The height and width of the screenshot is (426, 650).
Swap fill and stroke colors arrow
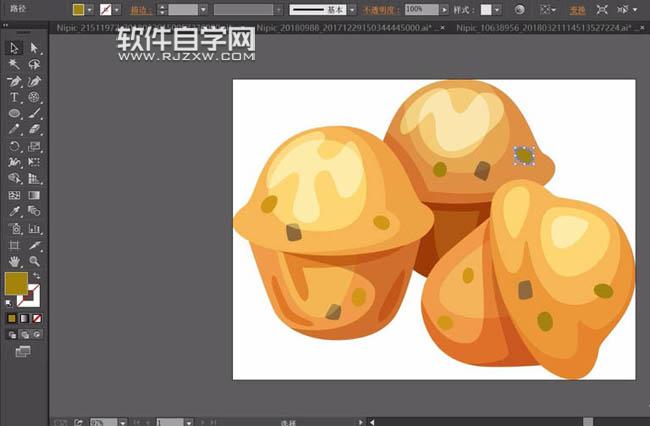[x=36, y=276]
